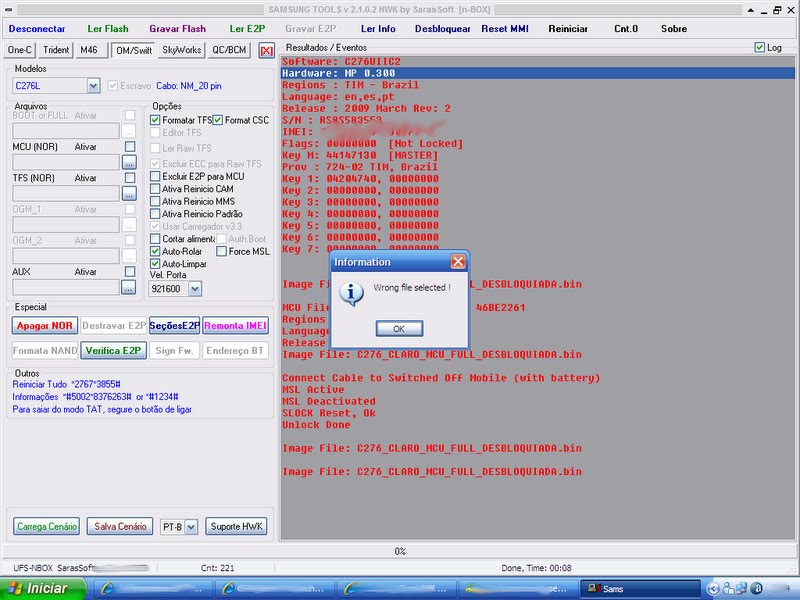Enable Excluir E2P para MCU
800x600 pixels.
(x=155, y=177)
